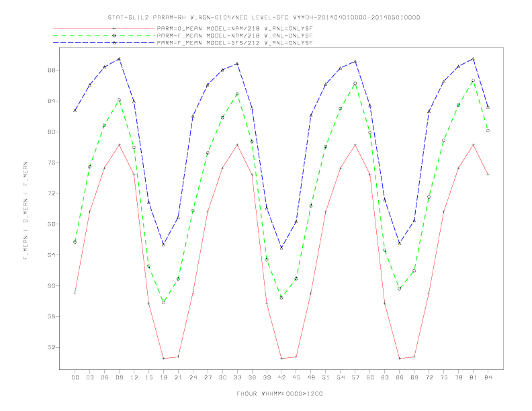
Task: Click the vertical y-axis label F_MEAN | O_MEAN | F_MEAN
Action: pos(26,211)
